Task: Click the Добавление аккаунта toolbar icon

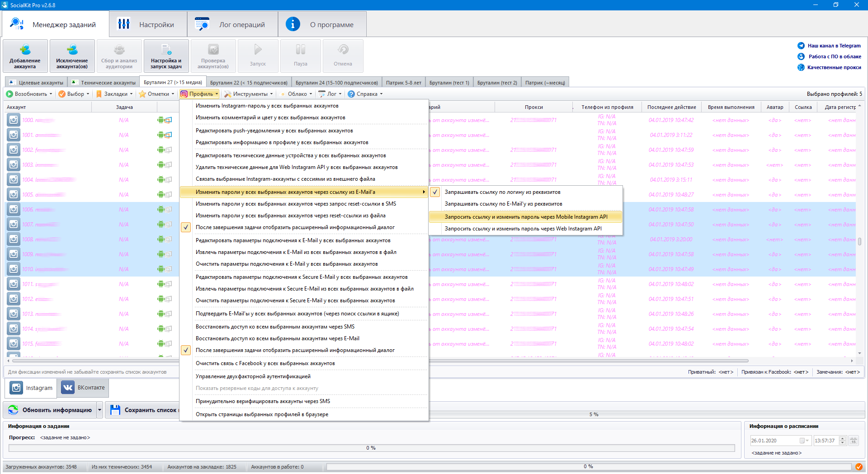Action: coord(25,50)
